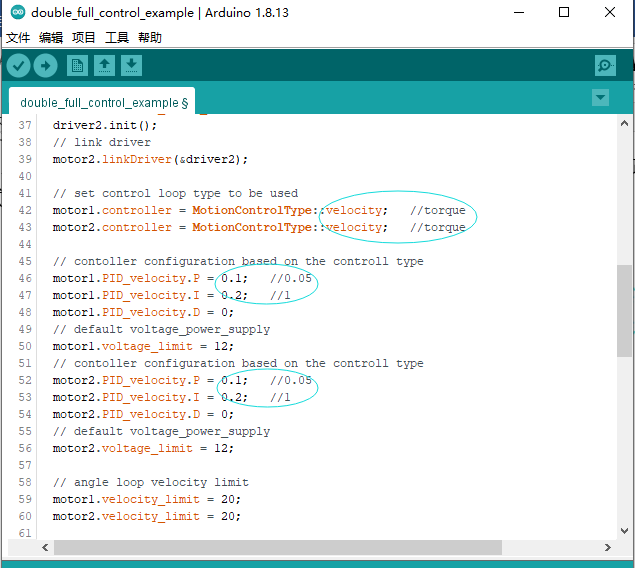Viewport: 635px width, 568px height.
Task: Click '// angle loop velocity limit' comment
Action: click(x=151, y=482)
